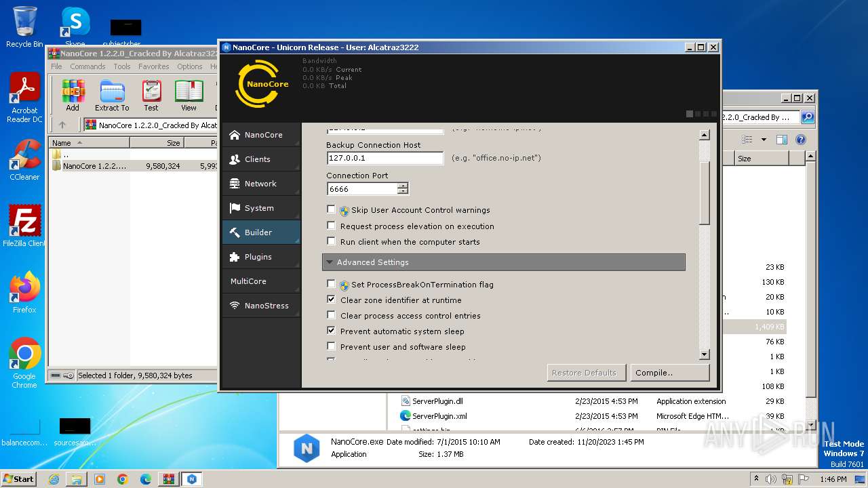Click the WinRAR Extract To icon

pyautogui.click(x=112, y=96)
